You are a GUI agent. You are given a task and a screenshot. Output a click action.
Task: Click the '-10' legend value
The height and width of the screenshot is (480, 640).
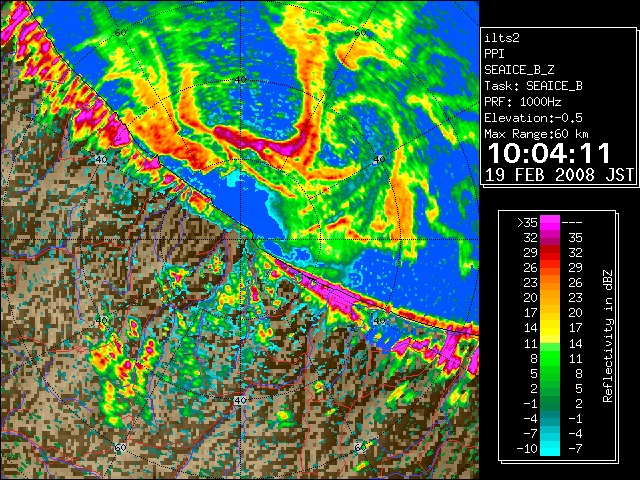[527, 449]
